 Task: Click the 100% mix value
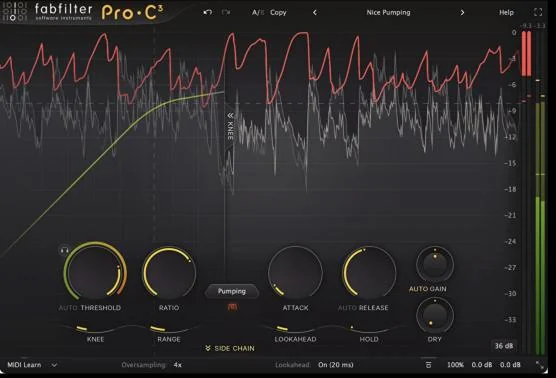[x=455, y=365]
